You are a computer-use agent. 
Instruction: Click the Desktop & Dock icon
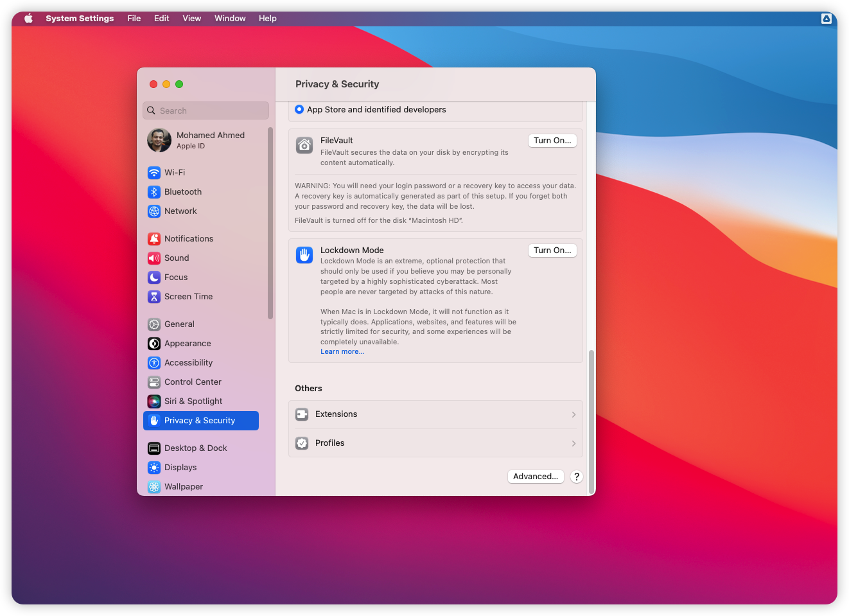pyautogui.click(x=154, y=448)
